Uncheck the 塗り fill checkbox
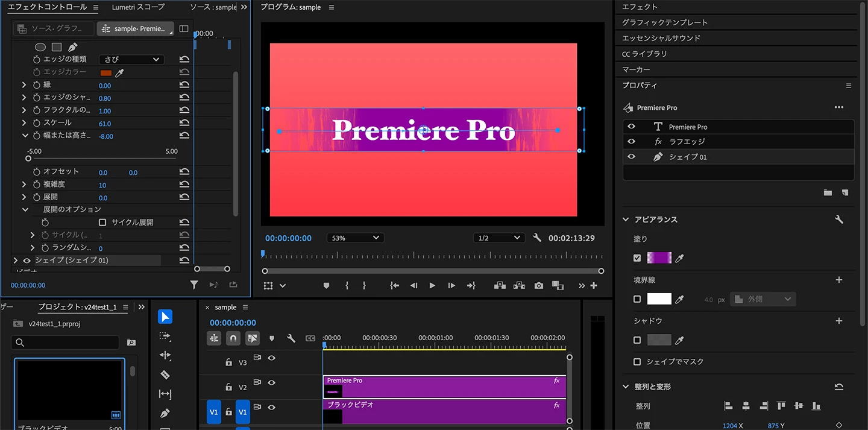 [x=637, y=258]
